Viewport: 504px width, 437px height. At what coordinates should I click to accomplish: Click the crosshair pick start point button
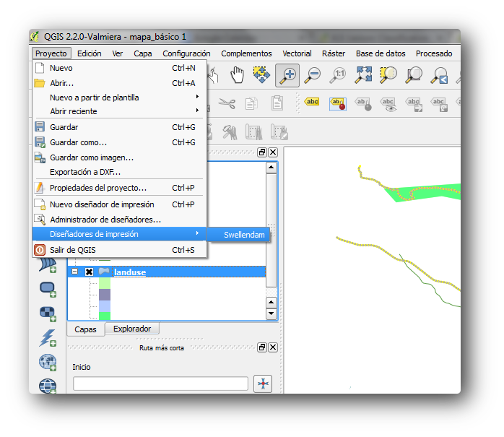click(263, 384)
